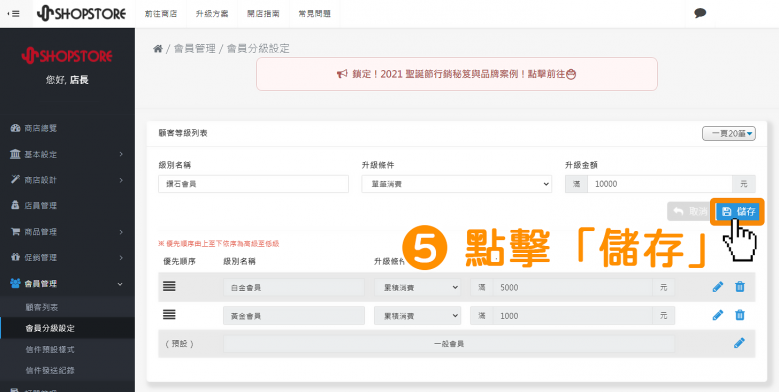Click the 一般會員 default level field

coord(449,344)
